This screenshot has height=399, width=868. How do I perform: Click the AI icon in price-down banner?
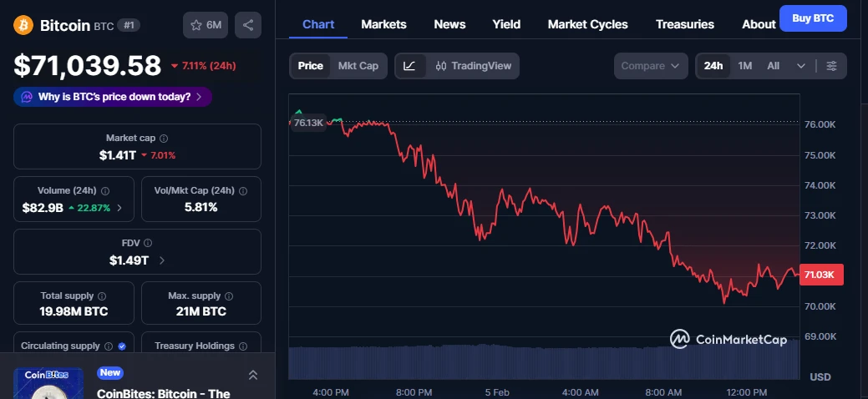click(x=27, y=97)
